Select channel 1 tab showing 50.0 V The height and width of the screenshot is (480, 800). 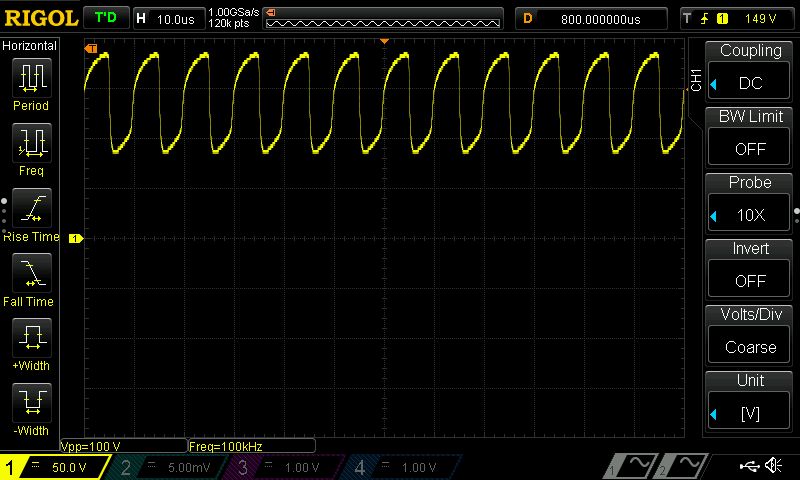click(x=54, y=467)
